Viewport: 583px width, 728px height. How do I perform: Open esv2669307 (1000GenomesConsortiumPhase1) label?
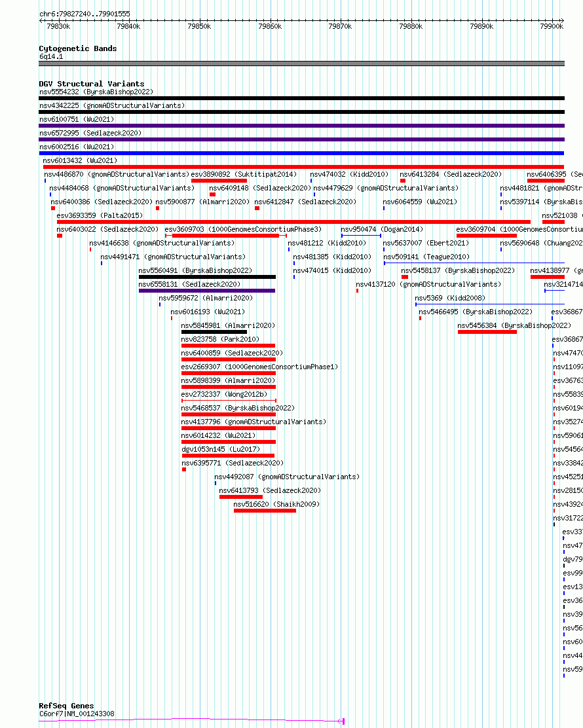click(x=259, y=367)
